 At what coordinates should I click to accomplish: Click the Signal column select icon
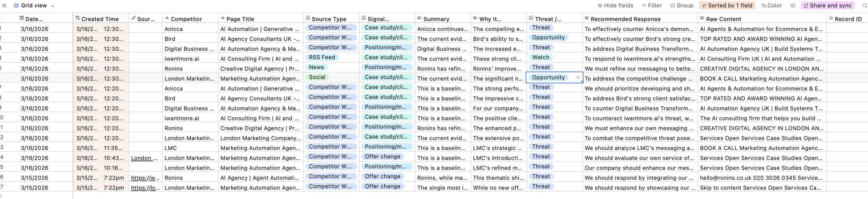[x=364, y=18]
